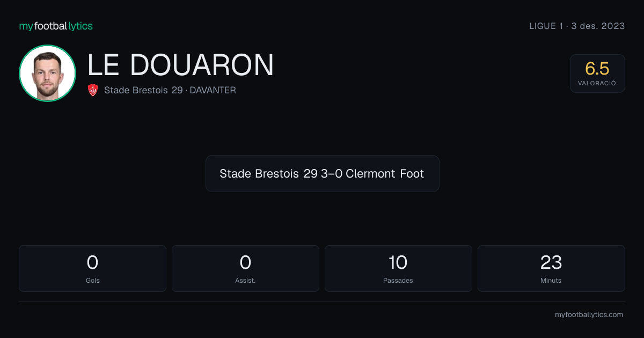Select the LE DOUARON player name heading

tap(180, 65)
